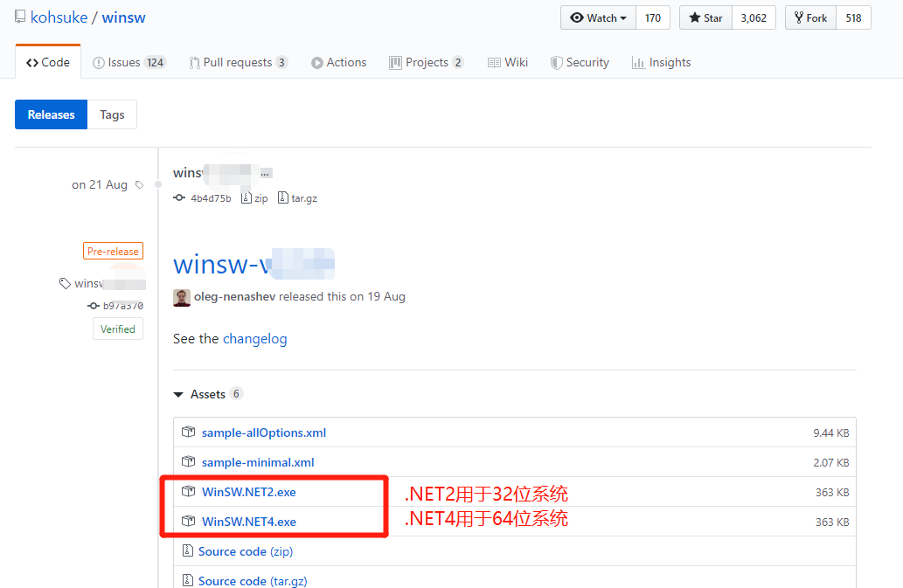Click the commit icon beside b97a370
This screenshot has height=588, width=903.
[x=94, y=306]
